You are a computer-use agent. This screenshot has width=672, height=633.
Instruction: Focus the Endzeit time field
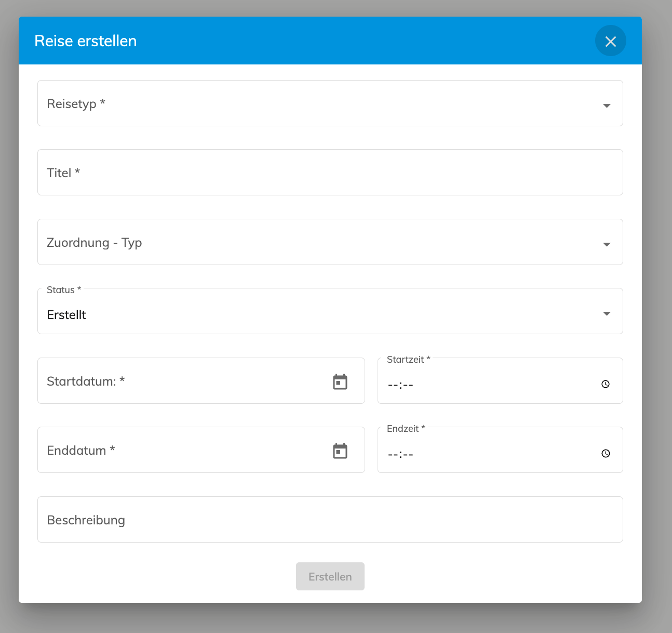point(500,450)
